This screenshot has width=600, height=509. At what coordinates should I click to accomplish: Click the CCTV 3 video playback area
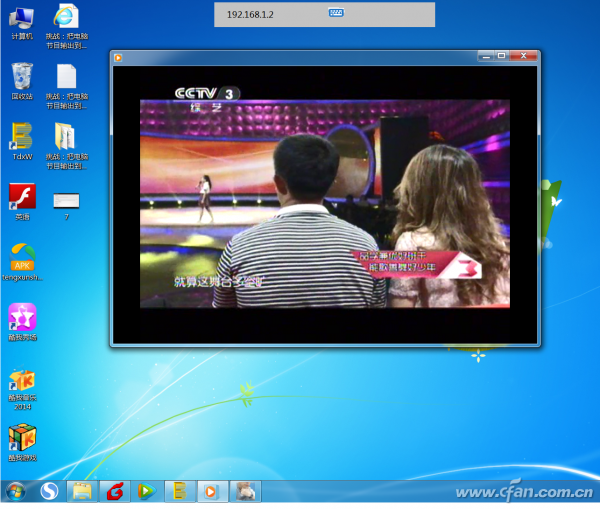tap(325, 204)
